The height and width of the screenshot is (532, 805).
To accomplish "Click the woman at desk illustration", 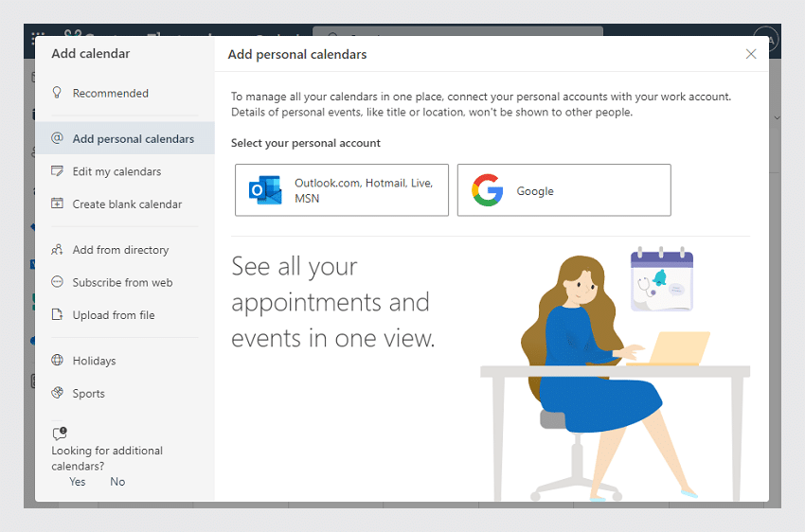I will tap(615, 374).
